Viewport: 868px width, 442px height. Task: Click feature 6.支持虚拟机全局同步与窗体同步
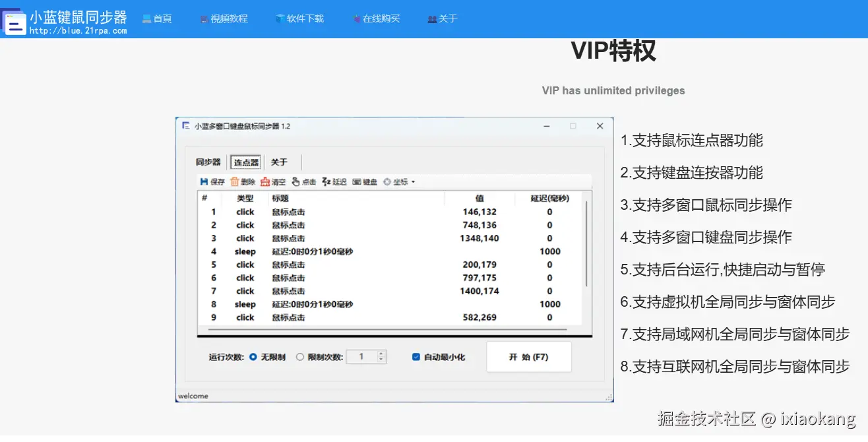[728, 301]
